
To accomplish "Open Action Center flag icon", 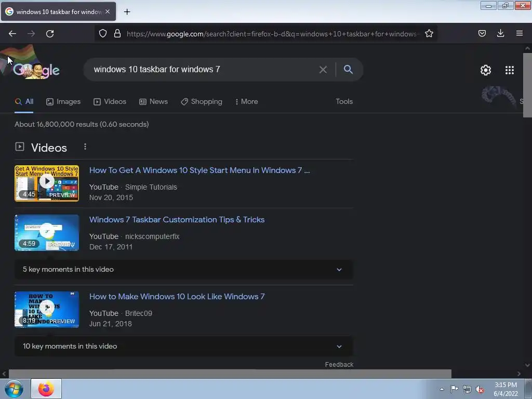I will coord(454,389).
